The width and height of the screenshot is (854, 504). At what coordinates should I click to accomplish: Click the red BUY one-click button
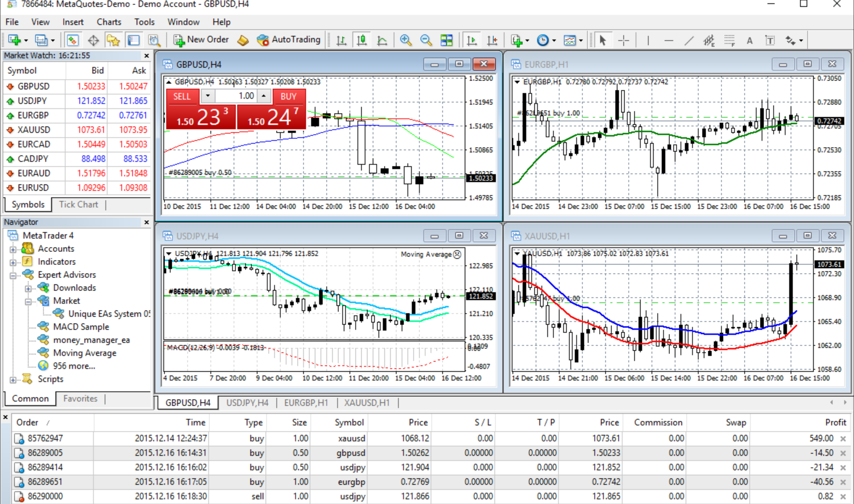coord(271,109)
